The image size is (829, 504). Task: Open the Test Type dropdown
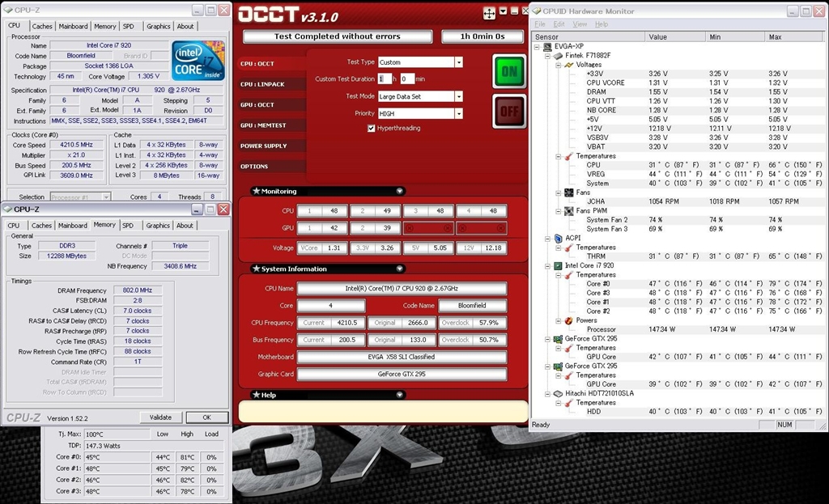pos(458,62)
